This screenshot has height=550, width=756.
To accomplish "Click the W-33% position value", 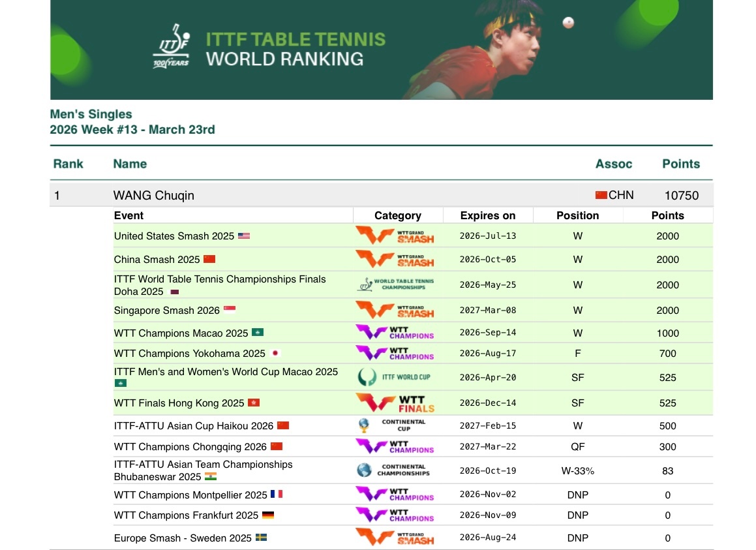I will pyautogui.click(x=578, y=471).
